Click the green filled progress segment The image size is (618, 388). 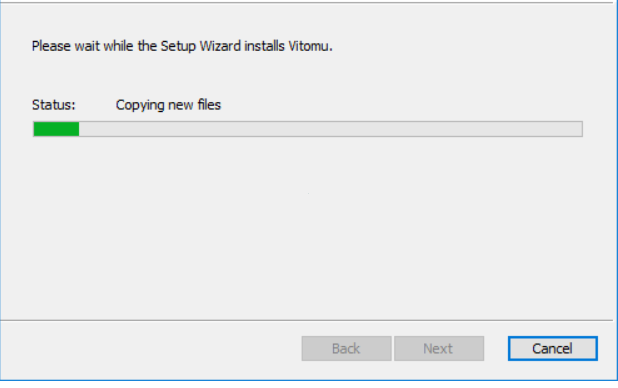point(56,129)
